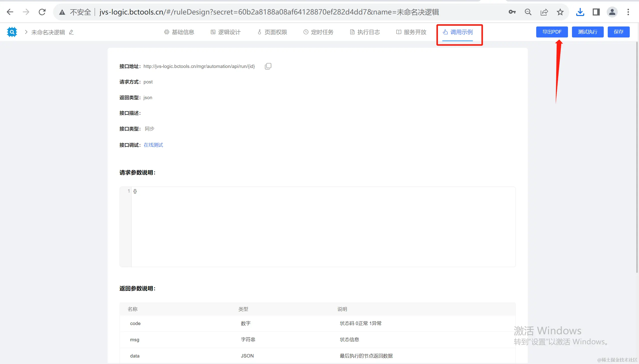Viewport: 639px width, 364px height.
Task: Click the copy icon next to the interface URL
Action: (268, 66)
